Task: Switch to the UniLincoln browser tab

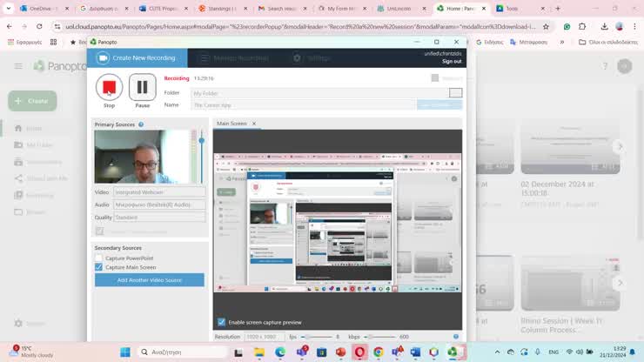Action: click(402, 8)
